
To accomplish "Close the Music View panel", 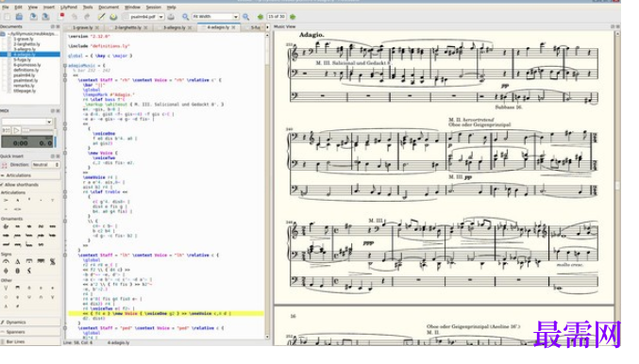I will tap(618, 26).
